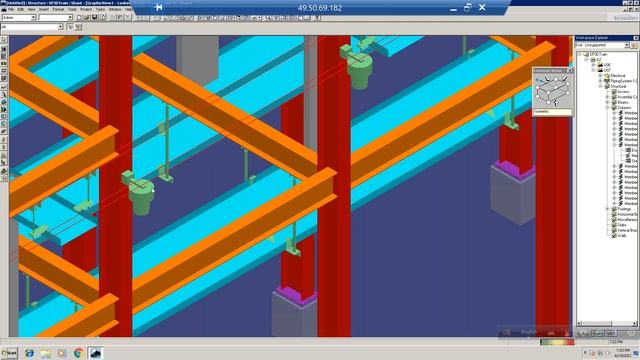Expand the PipingSystem node in the tree
Screen dimensions: 640x360
(x=600, y=81)
